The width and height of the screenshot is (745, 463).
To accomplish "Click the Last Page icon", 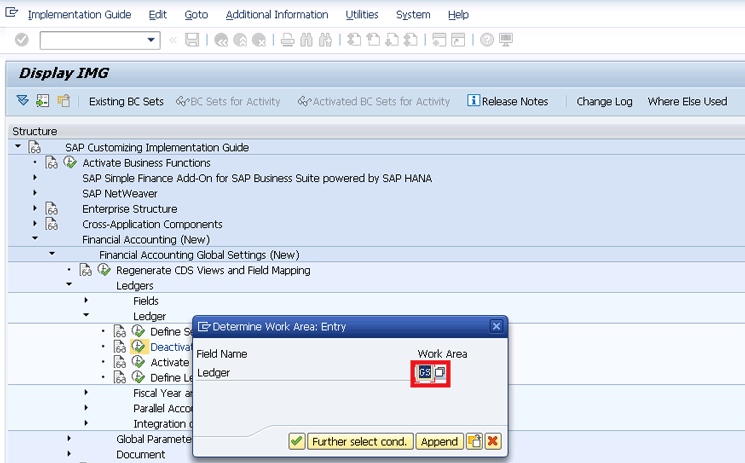I will pos(411,40).
